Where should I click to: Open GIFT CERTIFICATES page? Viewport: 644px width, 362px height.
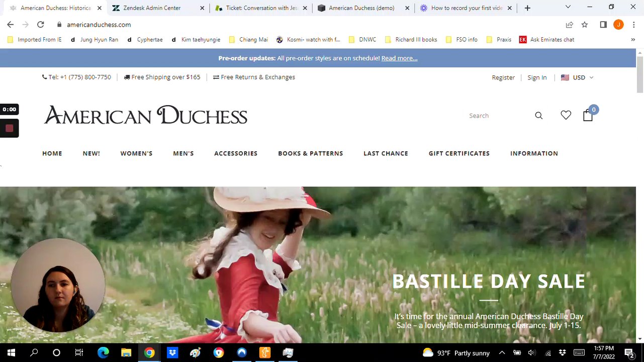459,153
